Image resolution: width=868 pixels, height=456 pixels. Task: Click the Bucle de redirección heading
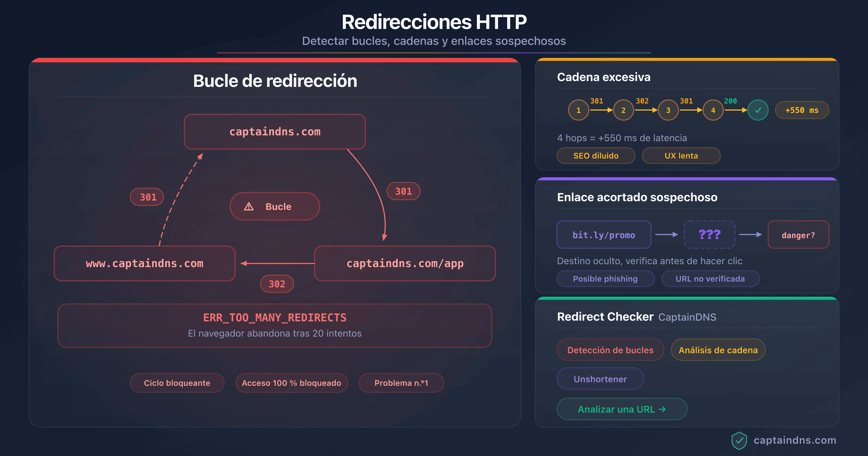pyautogui.click(x=275, y=81)
